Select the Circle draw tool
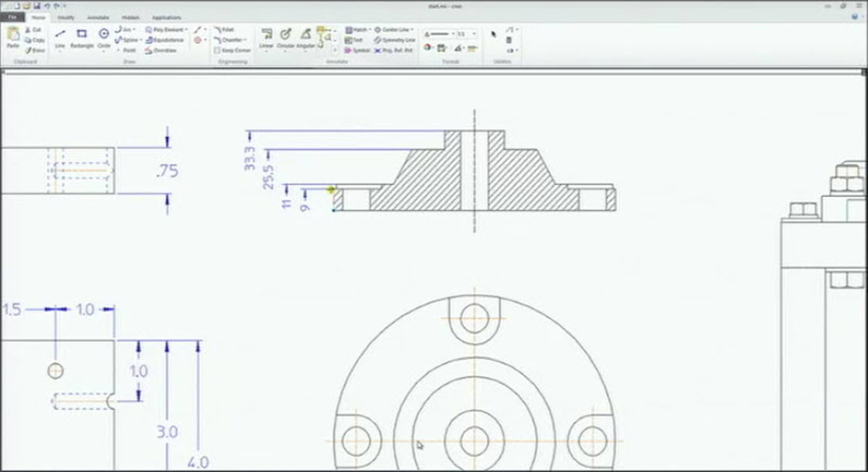Image resolution: width=868 pixels, height=472 pixels. coord(104,38)
